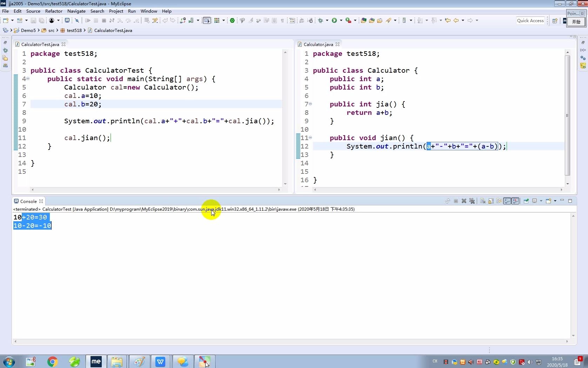Open the Display Selected Console dropdown arrow
The height and width of the screenshot is (368, 588).
[x=541, y=201]
